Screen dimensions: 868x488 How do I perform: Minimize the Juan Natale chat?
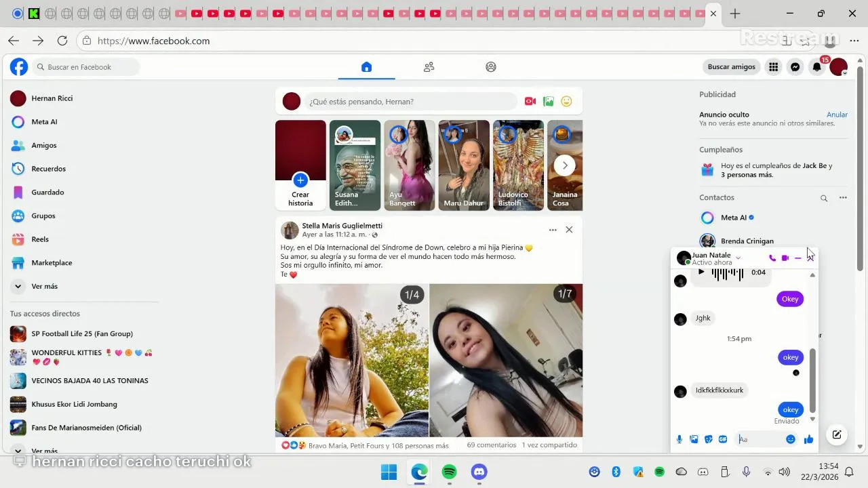797,258
